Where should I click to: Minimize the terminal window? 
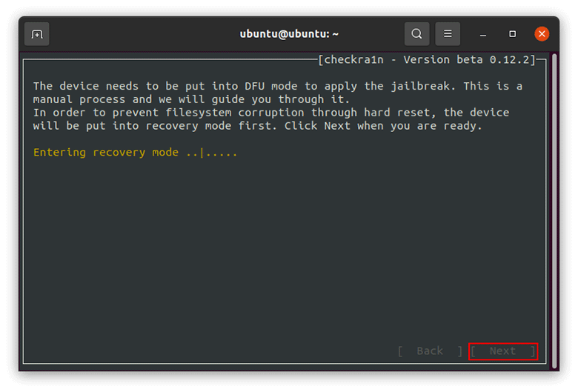[x=483, y=34]
